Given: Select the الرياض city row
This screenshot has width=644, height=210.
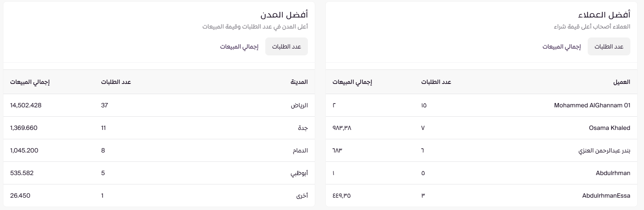Looking at the screenshot, I should click(299, 105).
